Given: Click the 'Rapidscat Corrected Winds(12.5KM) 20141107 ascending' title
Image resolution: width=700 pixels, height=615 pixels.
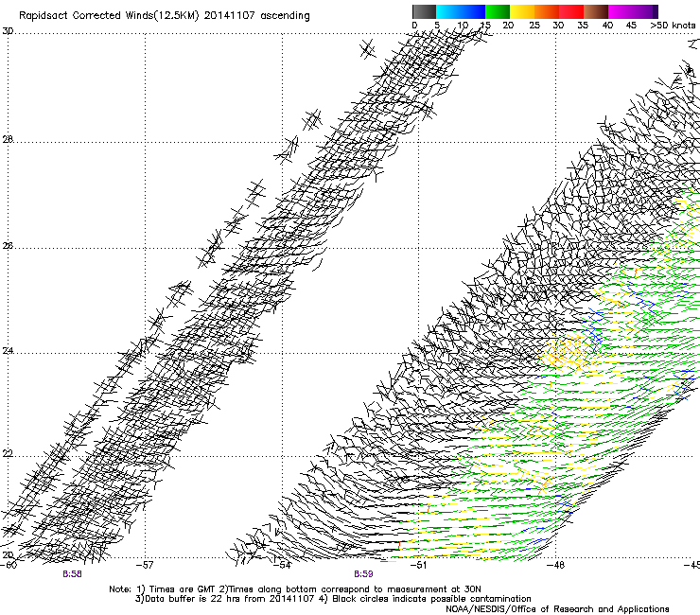Looking at the screenshot, I should [x=165, y=16].
